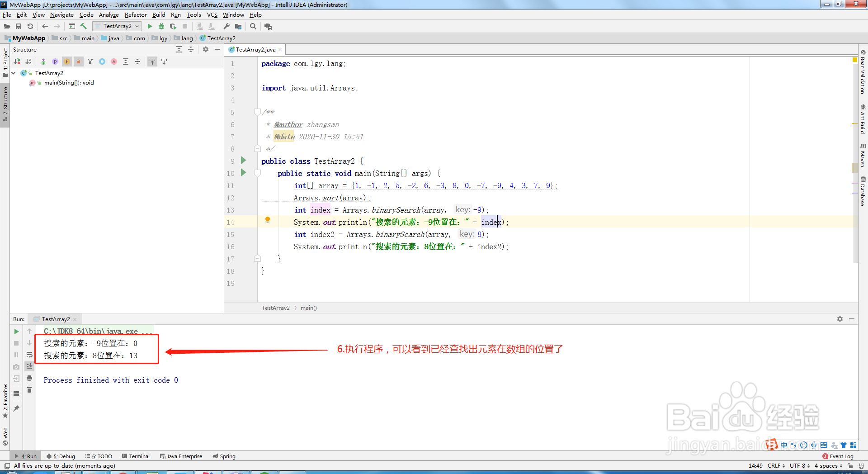Click Expand All in the Structure panel header
This screenshot has width=868, height=474.
pos(179,49)
